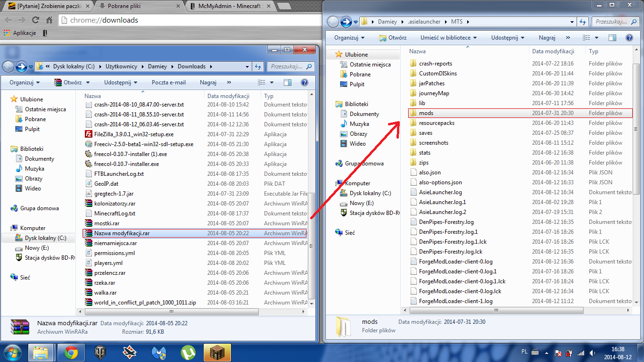Open the network signal tray icon
This screenshot has width=644, height=362.
pyautogui.click(x=581, y=353)
